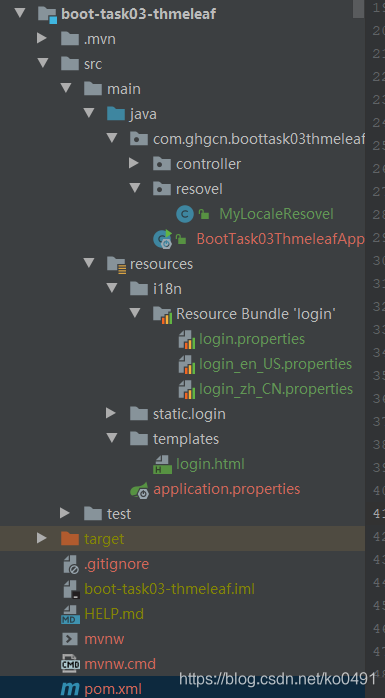The image size is (385, 698).
Task: Select boot-task03-thmeleaf.iml file
Action: click(x=170, y=589)
